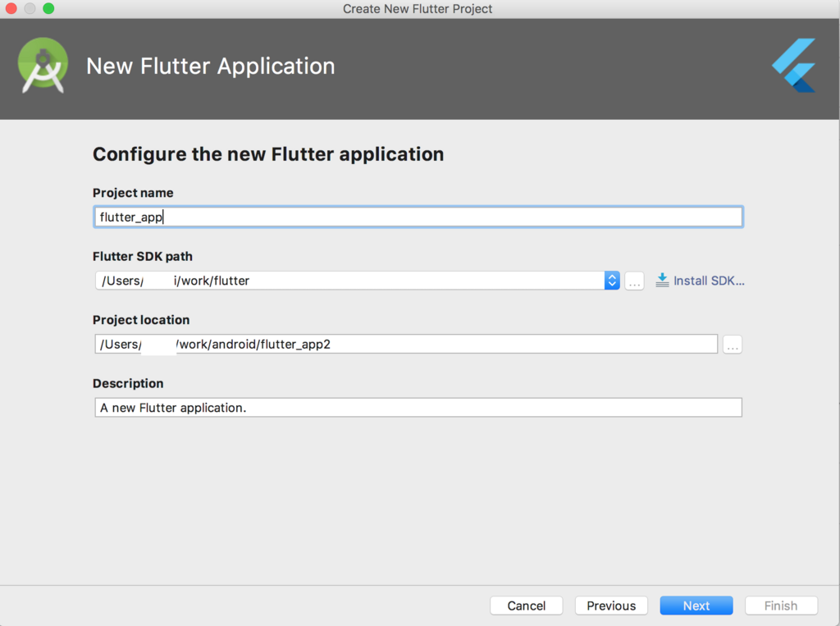Click the 'Description' label
840x626 pixels.
(x=128, y=383)
